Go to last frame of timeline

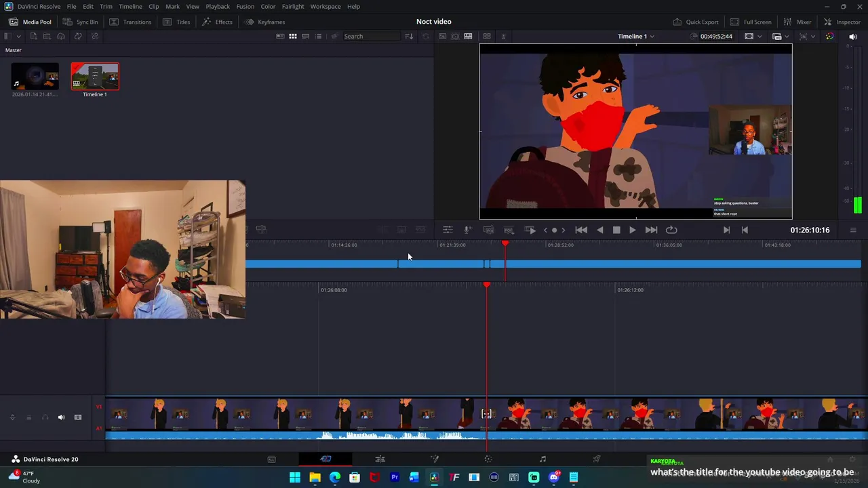[x=651, y=230]
